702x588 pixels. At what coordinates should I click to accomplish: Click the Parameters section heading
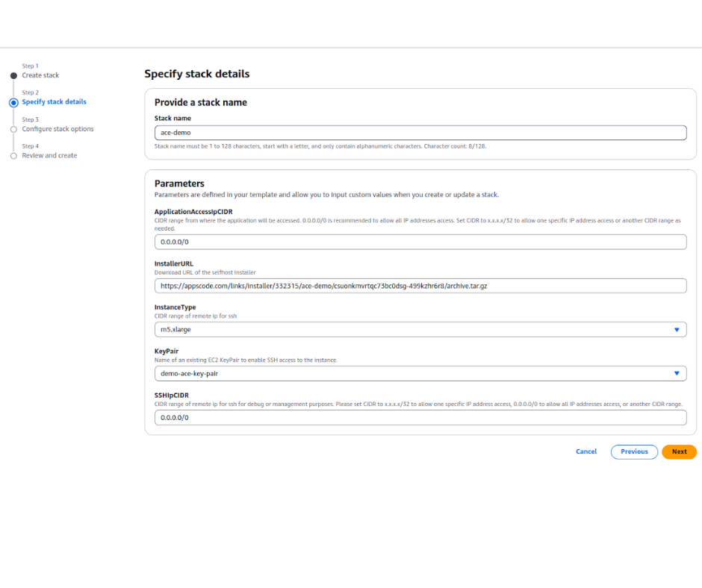pos(179,184)
